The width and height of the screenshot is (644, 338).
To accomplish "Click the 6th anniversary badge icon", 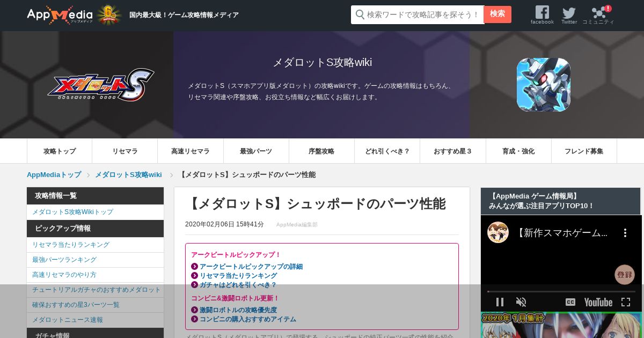I will [109, 14].
